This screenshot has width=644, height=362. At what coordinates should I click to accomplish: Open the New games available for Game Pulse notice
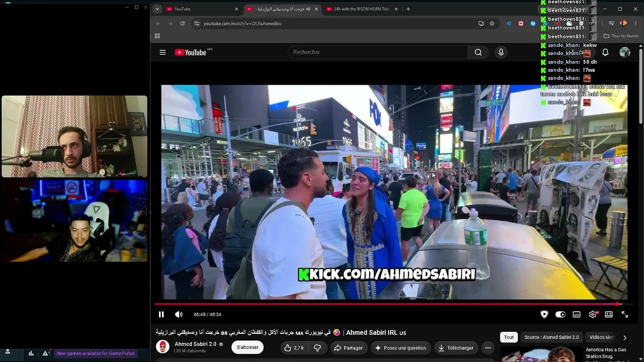click(x=96, y=353)
